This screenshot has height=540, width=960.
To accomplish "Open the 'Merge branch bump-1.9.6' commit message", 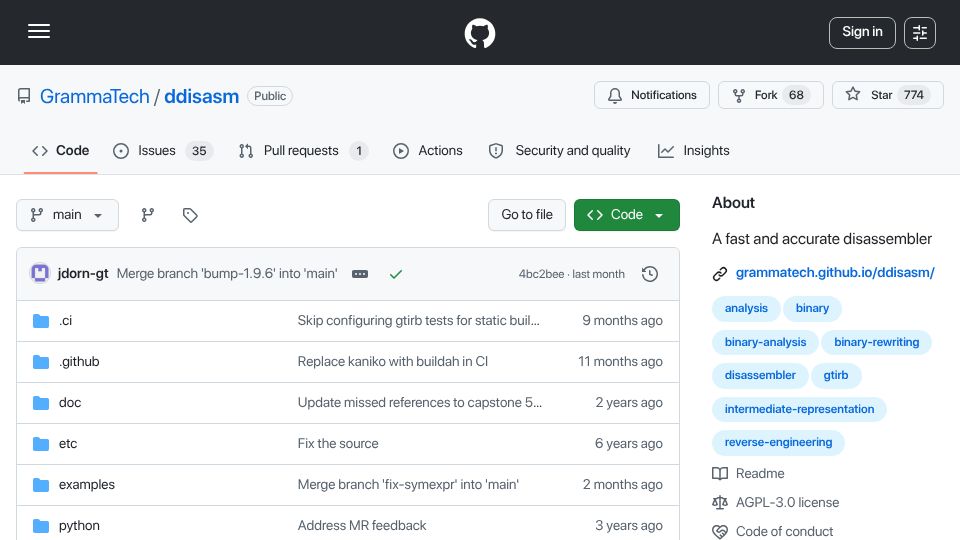I will 227,274.
